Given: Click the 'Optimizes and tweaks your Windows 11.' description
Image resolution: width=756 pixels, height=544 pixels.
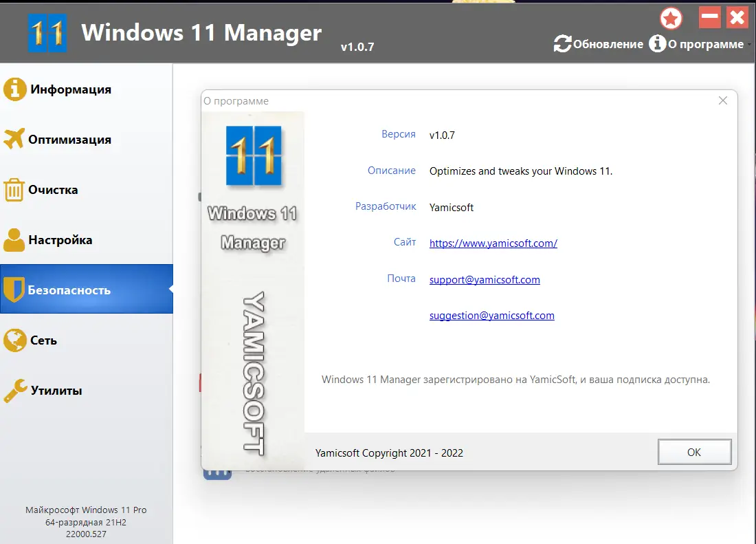Looking at the screenshot, I should pos(521,171).
